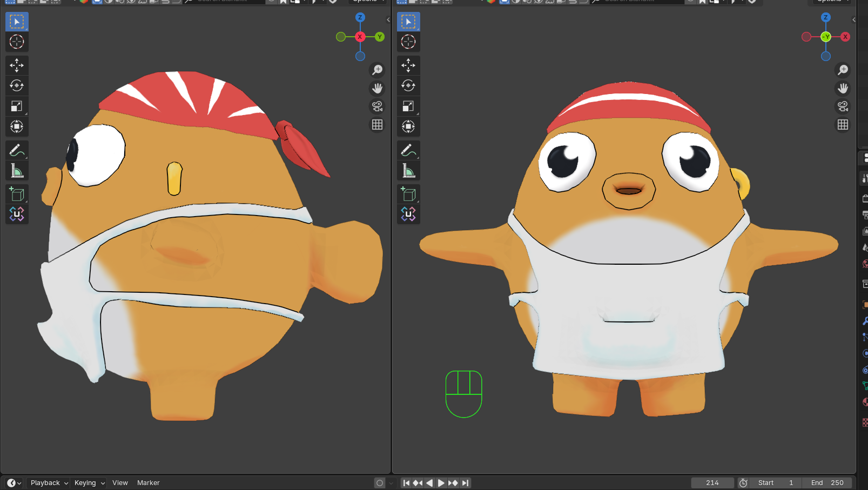The height and width of the screenshot is (490, 868).
Task: Click the current frame field showing 214
Action: point(712,483)
